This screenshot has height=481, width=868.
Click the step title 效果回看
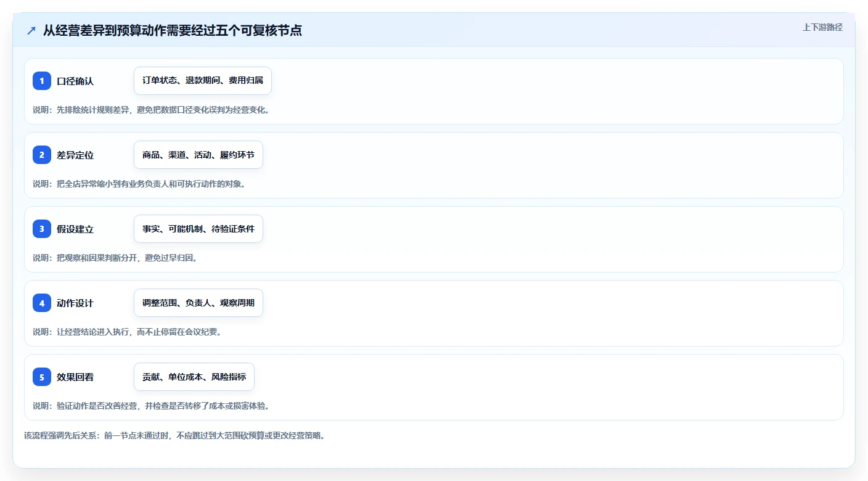click(75, 377)
